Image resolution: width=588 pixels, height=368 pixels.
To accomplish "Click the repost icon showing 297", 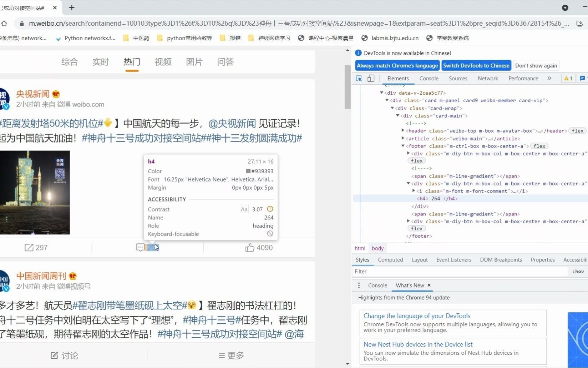I will pyautogui.click(x=29, y=248).
